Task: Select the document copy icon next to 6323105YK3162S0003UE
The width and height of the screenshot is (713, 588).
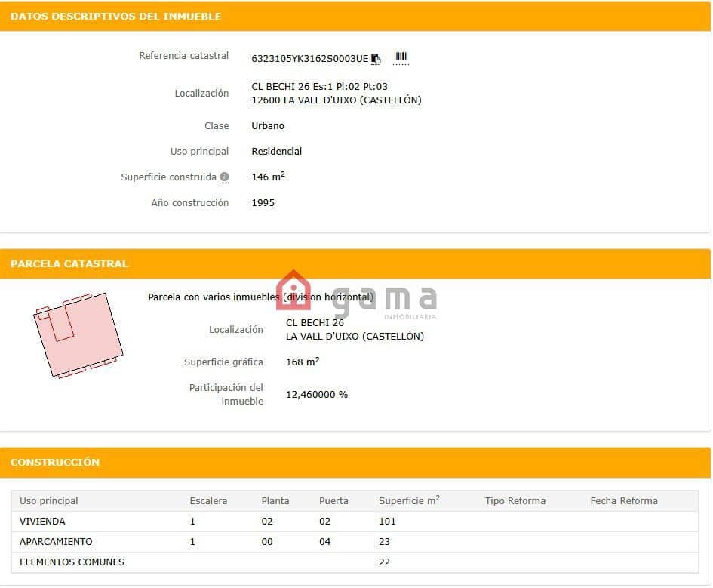Action: tap(376, 57)
